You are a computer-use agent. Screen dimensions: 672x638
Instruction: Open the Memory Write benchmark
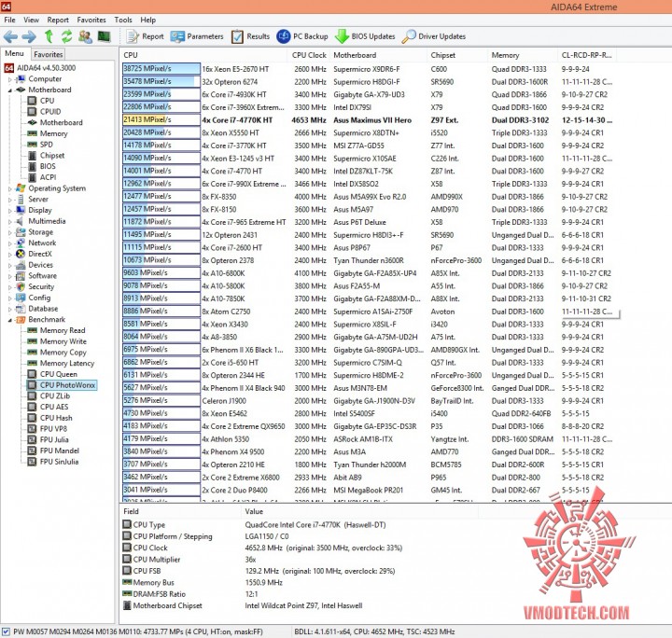tap(57, 341)
